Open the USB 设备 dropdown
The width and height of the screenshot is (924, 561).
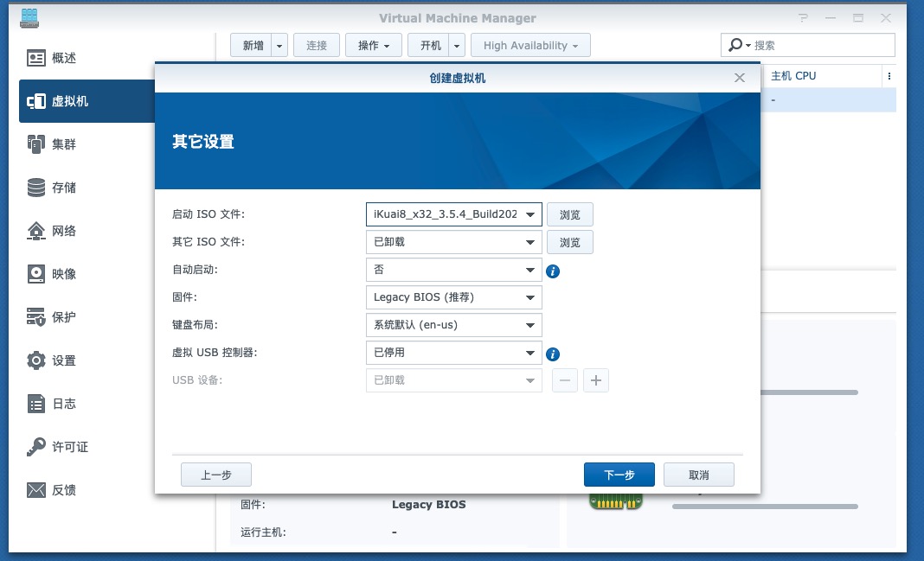click(453, 380)
